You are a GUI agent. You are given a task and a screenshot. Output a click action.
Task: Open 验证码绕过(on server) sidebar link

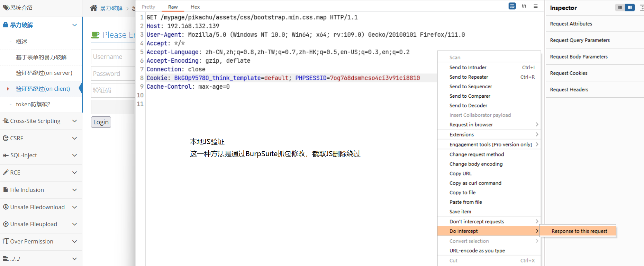[44, 73]
